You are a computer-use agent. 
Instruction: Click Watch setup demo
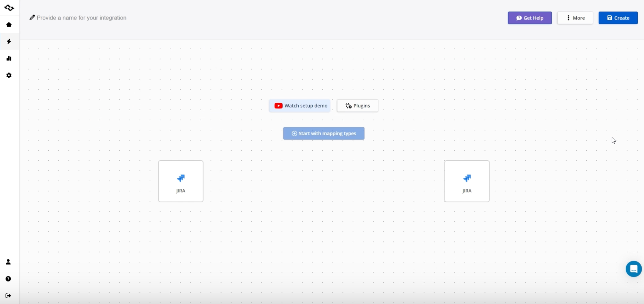coord(299,106)
